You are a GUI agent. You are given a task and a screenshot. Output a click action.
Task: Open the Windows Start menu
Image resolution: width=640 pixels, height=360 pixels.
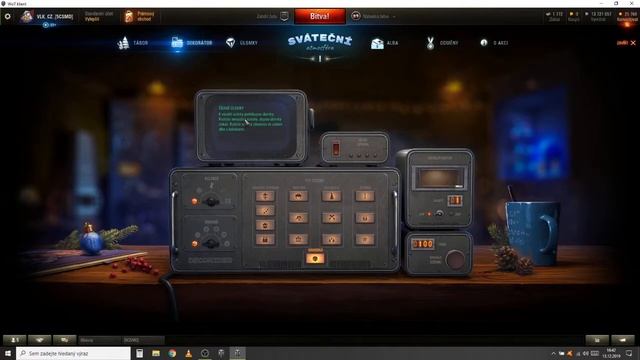tap(8, 353)
